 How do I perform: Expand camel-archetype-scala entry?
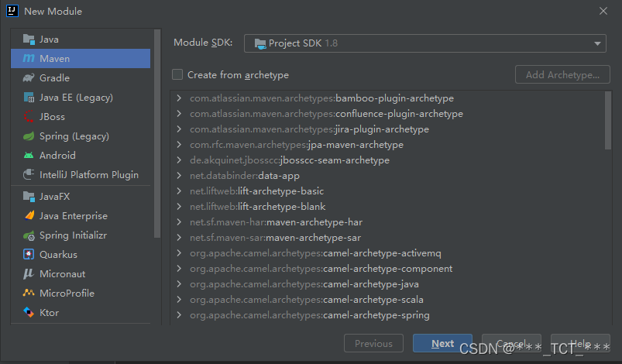179,299
